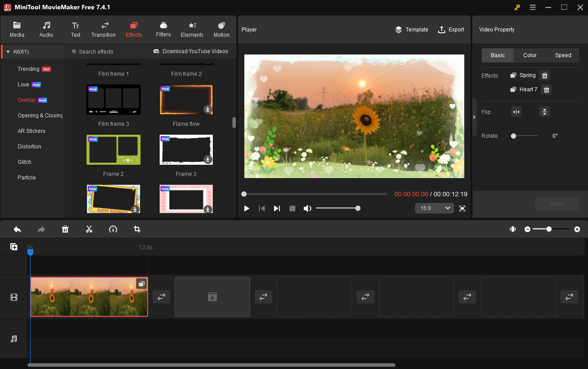
Task: Adjust the Rotate slider
Action: point(525,136)
